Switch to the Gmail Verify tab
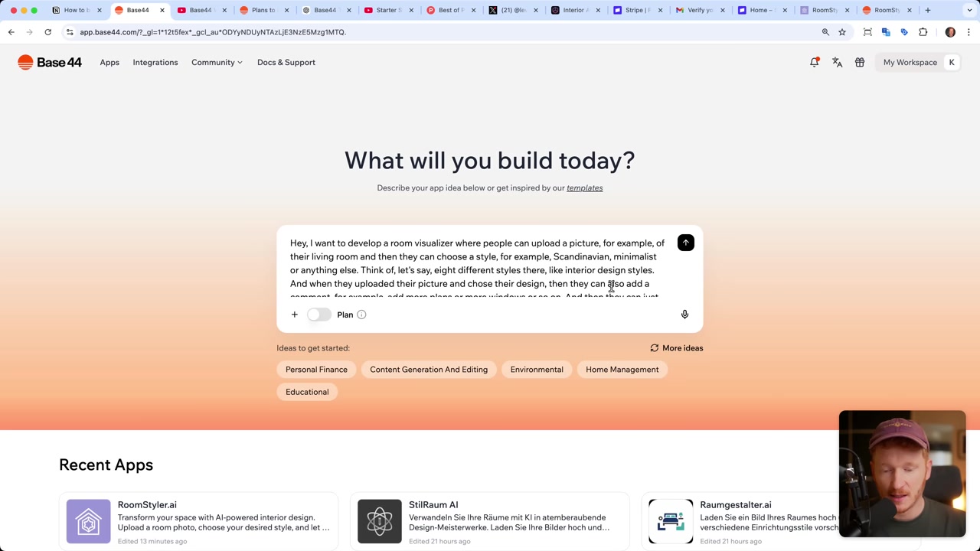Screen dimensions: 980x551 tap(701, 10)
